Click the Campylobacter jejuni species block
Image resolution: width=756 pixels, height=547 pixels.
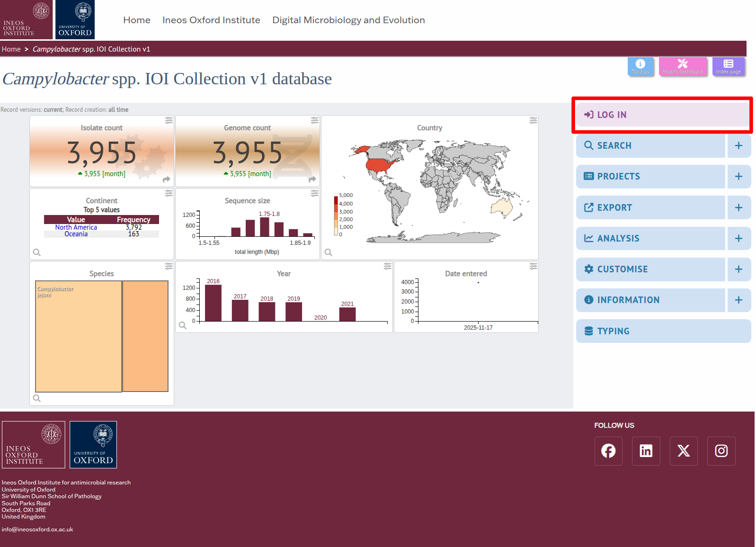79,336
